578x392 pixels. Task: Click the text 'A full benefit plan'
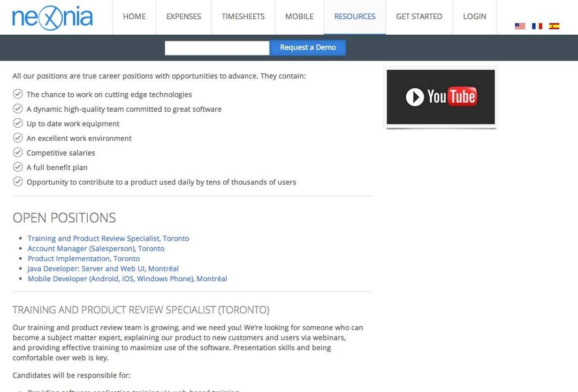click(57, 167)
